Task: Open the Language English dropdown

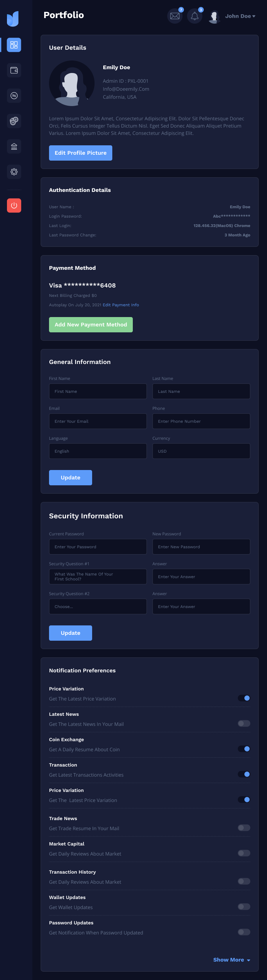Action: coord(98,451)
